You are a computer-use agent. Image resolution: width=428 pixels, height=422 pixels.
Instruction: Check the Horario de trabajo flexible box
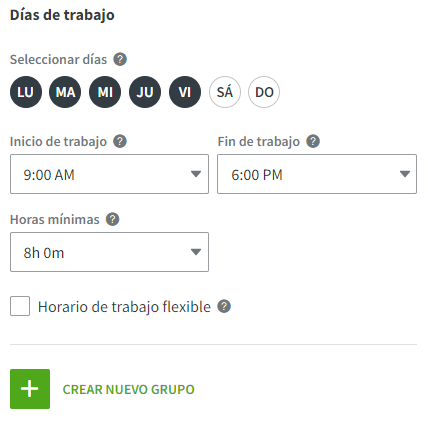(x=20, y=306)
